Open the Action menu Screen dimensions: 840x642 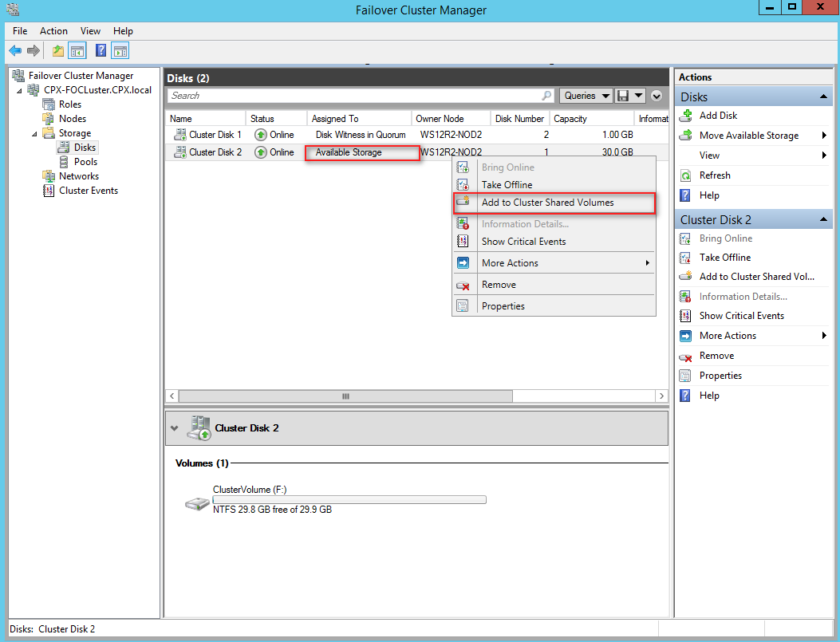click(x=53, y=31)
